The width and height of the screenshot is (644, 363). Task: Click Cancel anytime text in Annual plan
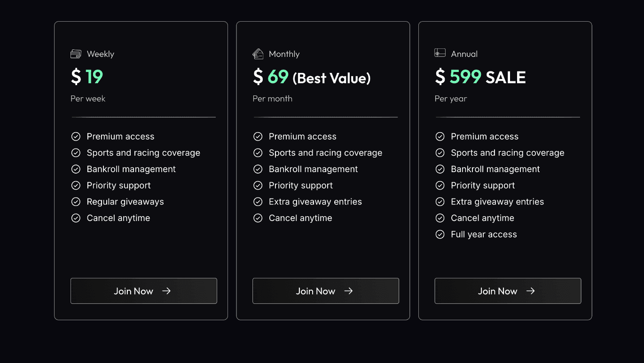[x=482, y=218]
